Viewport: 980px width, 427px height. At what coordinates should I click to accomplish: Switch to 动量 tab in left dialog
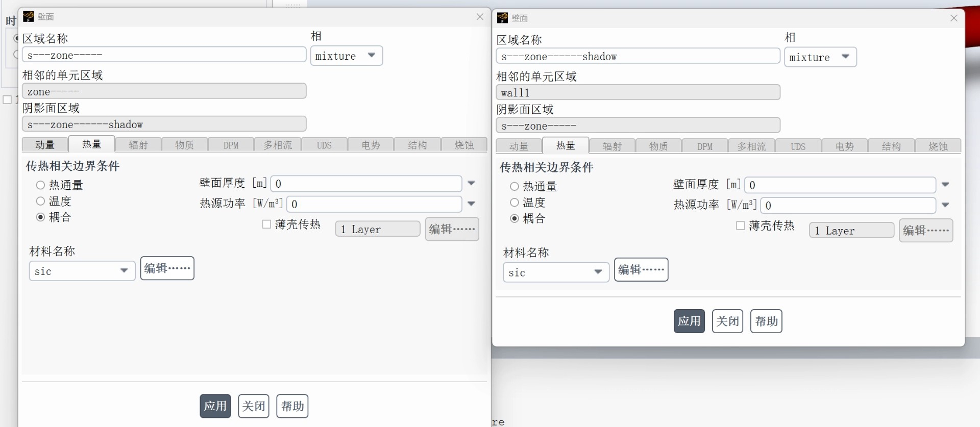45,145
